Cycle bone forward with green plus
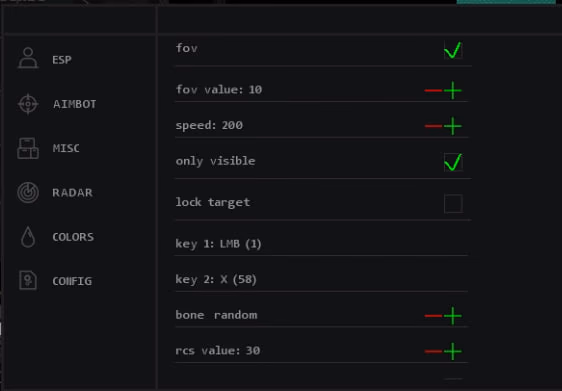Screen dimensions: 562x391 click(x=453, y=316)
